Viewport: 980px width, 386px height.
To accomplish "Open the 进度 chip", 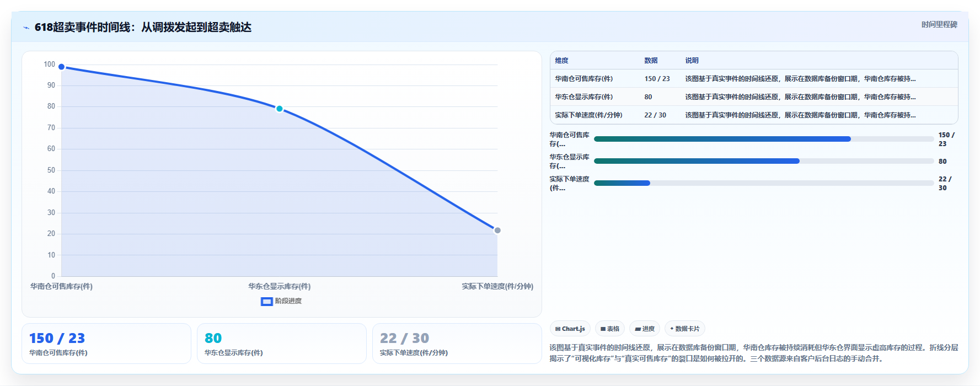I will point(645,329).
